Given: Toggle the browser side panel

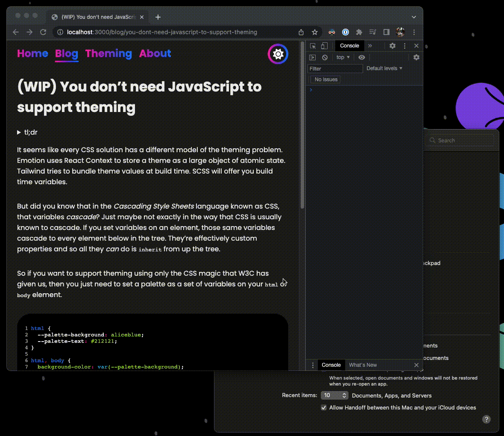Looking at the screenshot, I should point(387,32).
